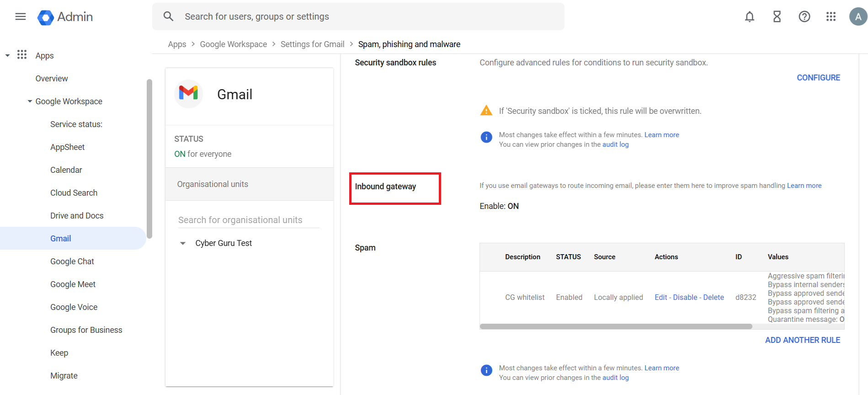Open Google Chat settings
The image size is (868, 395).
click(72, 262)
